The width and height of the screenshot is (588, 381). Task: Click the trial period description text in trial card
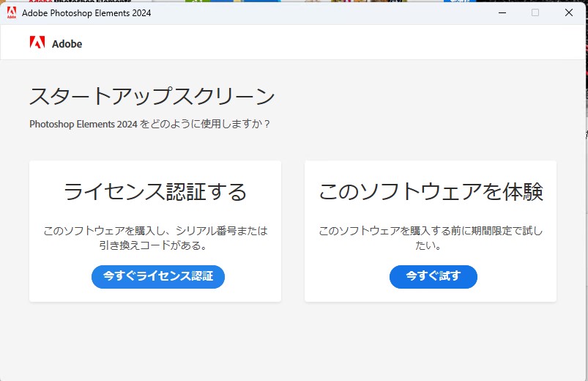(x=431, y=237)
